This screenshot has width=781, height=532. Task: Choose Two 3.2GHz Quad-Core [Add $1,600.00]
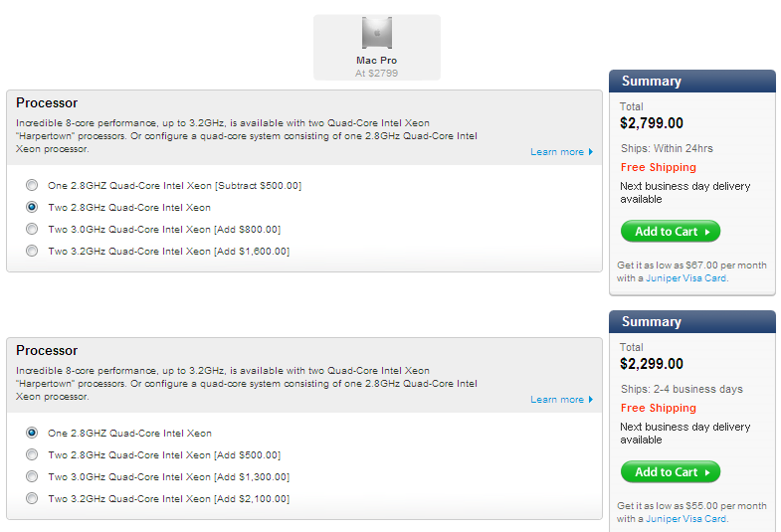(32, 251)
